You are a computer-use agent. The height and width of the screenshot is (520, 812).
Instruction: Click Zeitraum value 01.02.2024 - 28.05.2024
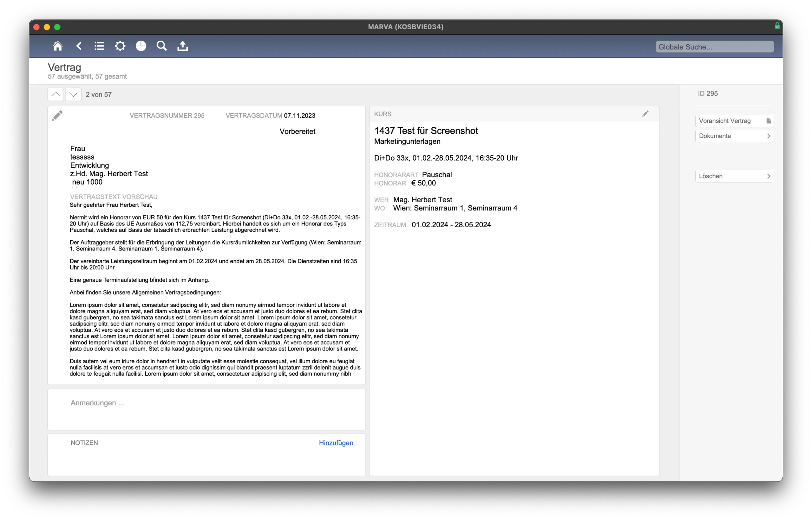coord(451,224)
